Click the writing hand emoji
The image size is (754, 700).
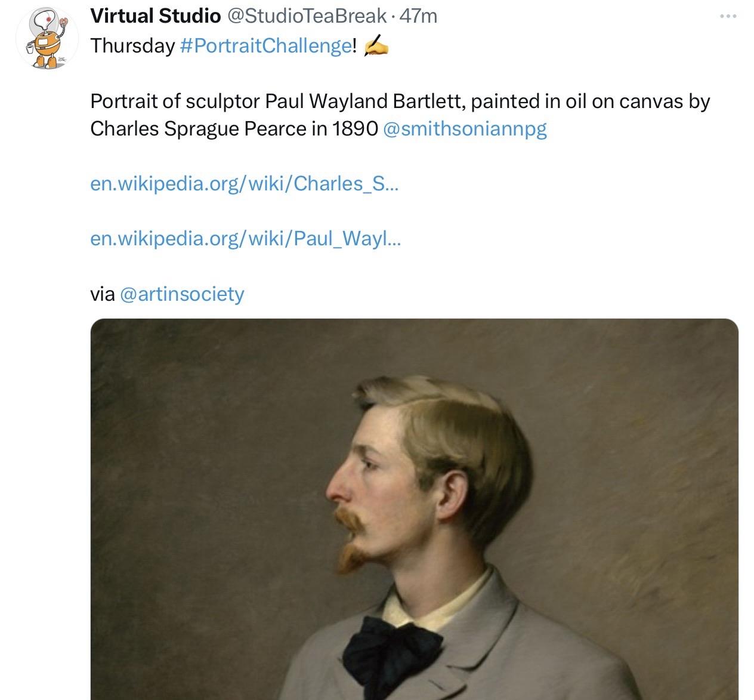[x=375, y=45]
